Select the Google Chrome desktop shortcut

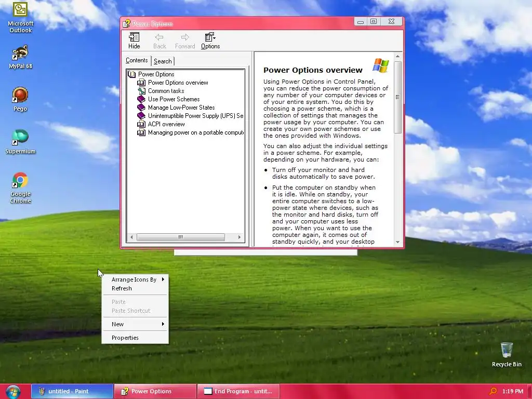20,188
